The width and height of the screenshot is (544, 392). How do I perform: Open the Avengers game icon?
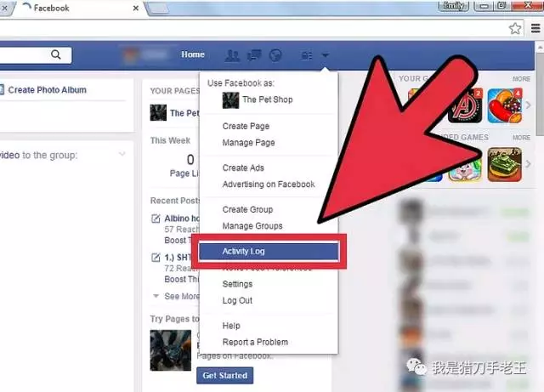pyautogui.click(x=465, y=105)
